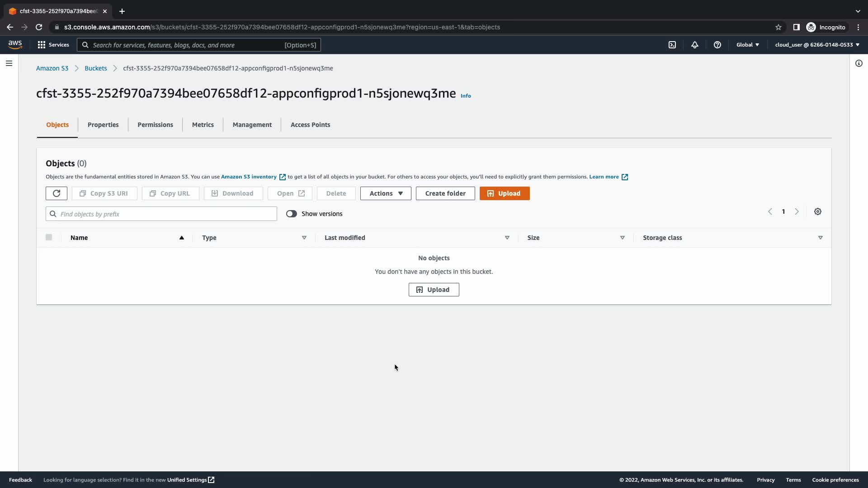Image resolution: width=868 pixels, height=488 pixels.
Task: Switch to the Permissions tab
Action: [155, 125]
